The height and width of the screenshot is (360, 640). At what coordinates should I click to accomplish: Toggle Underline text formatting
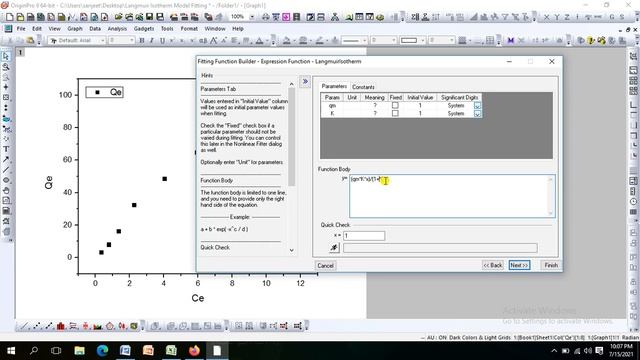(x=162, y=40)
